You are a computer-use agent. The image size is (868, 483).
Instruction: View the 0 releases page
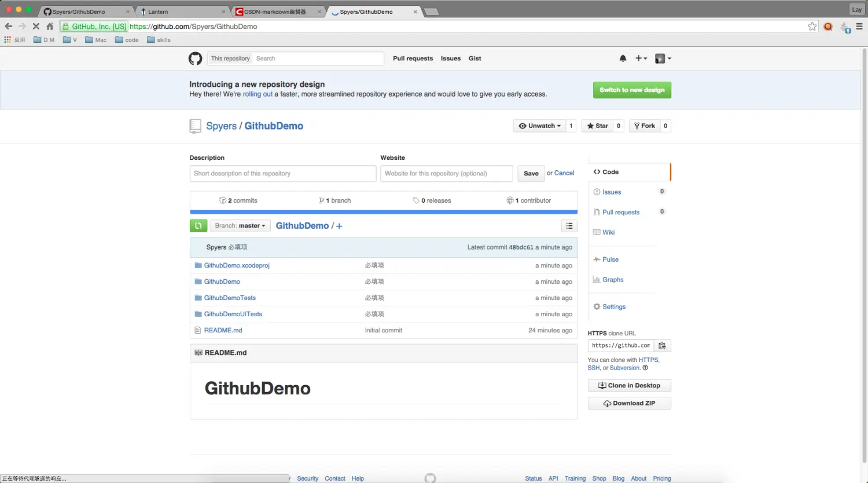[x=432, y=200]
